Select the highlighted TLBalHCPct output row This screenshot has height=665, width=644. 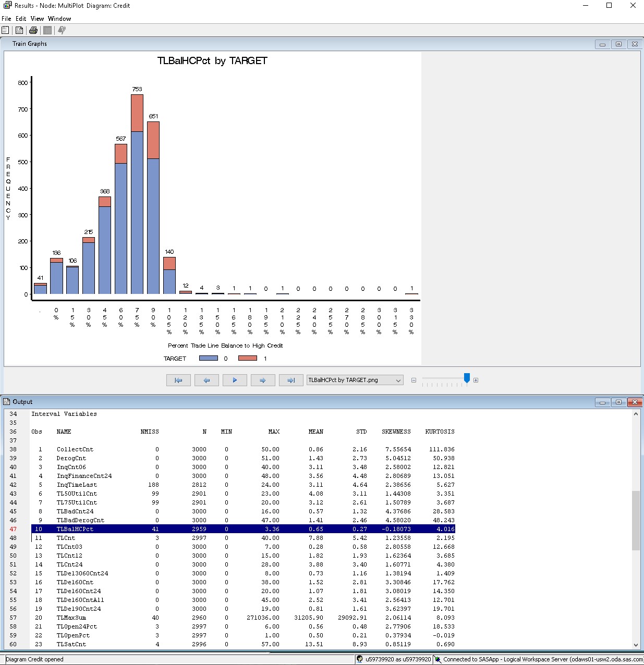[243, 529]
